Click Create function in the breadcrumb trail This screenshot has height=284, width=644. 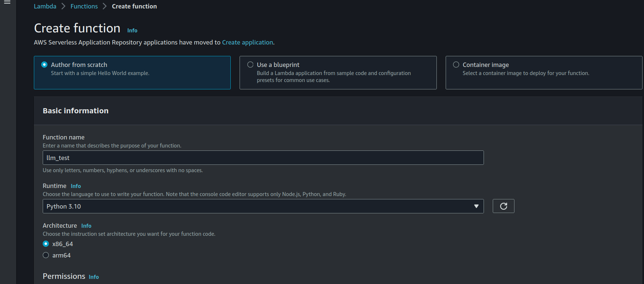point(134,6)
